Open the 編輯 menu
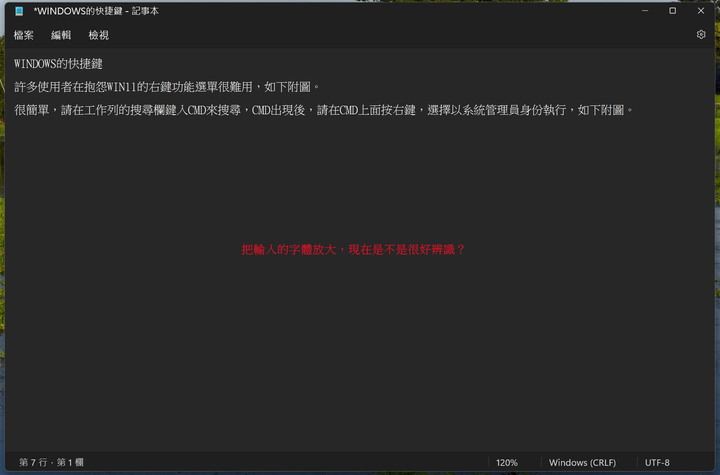Viewport: 720px width, 475px height. [61, 35]
